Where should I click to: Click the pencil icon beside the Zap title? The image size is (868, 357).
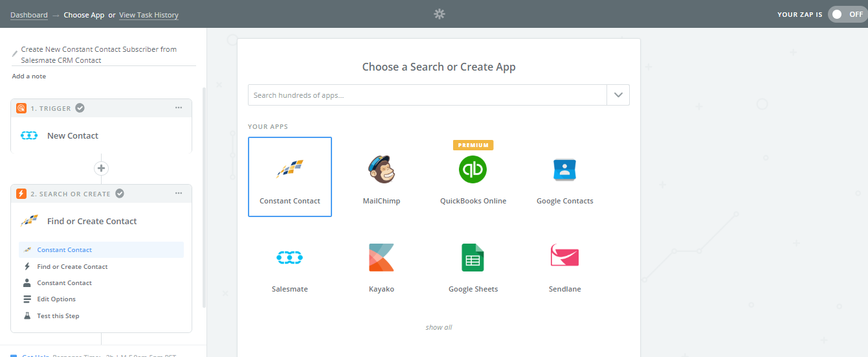(x=15, y=54)
